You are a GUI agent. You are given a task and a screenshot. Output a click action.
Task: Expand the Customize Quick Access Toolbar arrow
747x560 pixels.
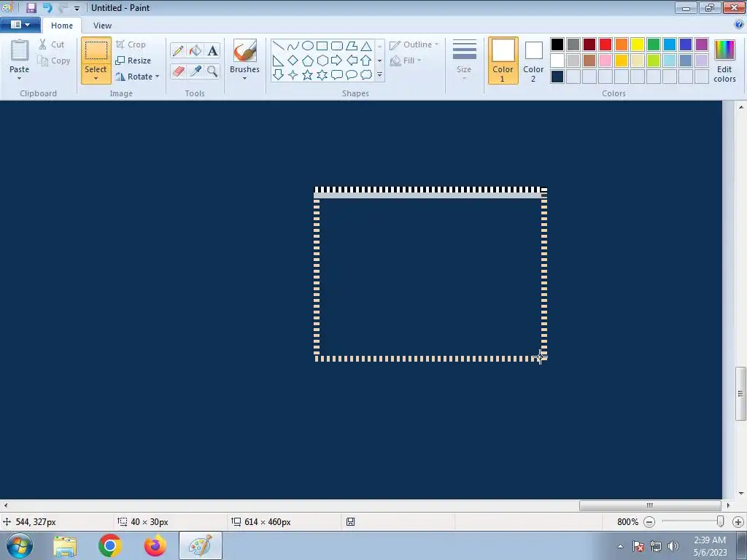[x=77, y=9]
